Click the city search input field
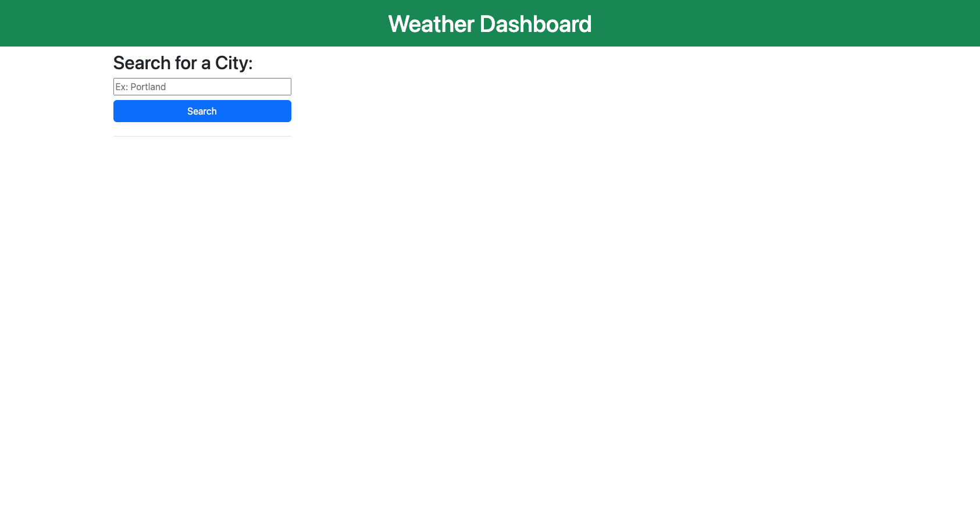 pyautogui.click(x=202, y=86)
